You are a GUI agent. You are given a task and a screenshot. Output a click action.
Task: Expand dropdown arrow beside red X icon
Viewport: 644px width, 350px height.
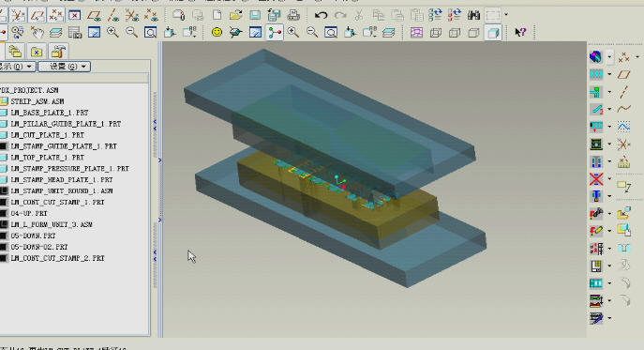[609, 179]
